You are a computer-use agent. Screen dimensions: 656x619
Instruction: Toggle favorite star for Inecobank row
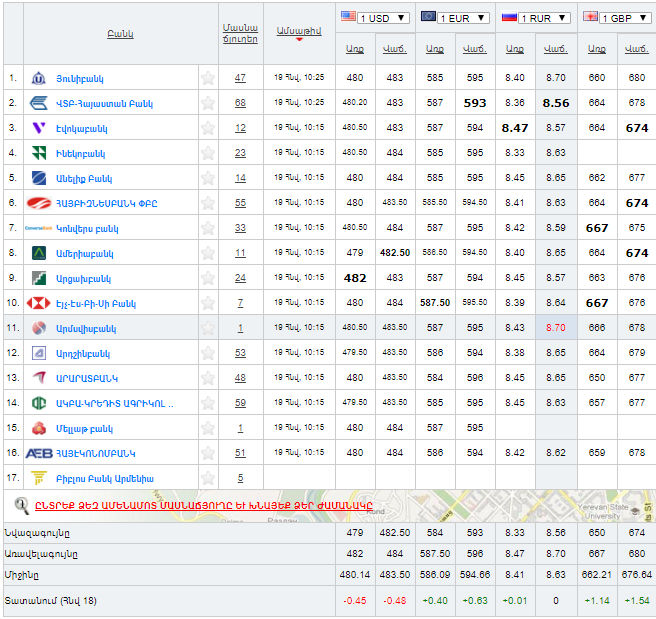tap(208, 153)
